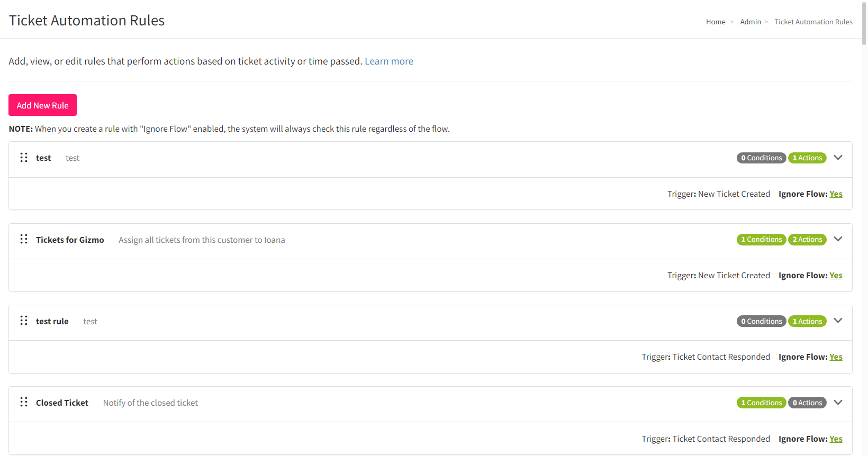
Task: Expand the 'test' rule chevron
Action: (x=838, y=158)
